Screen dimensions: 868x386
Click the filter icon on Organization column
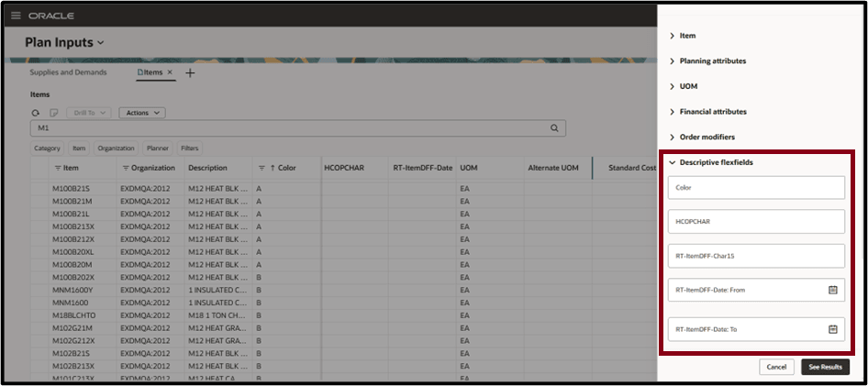point(126,168)
